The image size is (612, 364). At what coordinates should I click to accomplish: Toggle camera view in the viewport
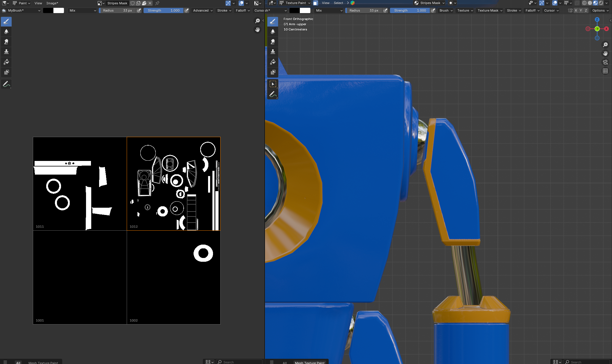pos(605,62)
